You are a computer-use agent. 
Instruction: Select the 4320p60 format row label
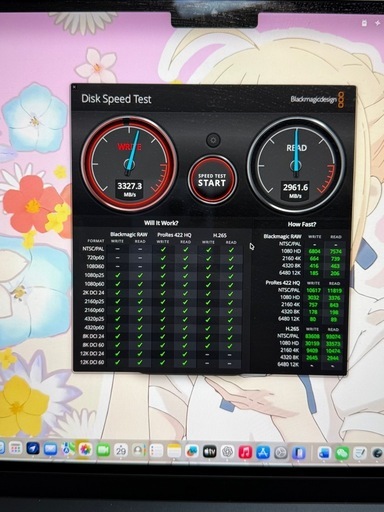[x=94, y=327]
